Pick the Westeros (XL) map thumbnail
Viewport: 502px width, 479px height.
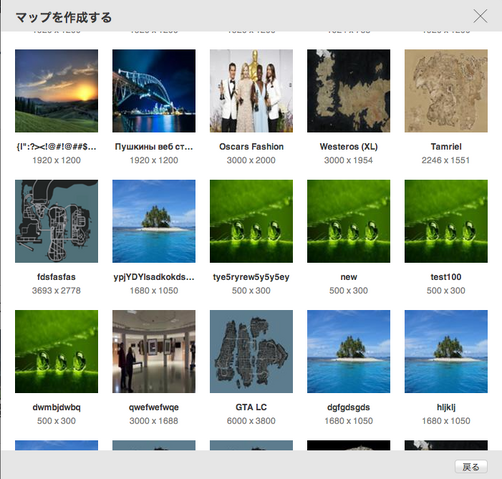tap(349, 91)
